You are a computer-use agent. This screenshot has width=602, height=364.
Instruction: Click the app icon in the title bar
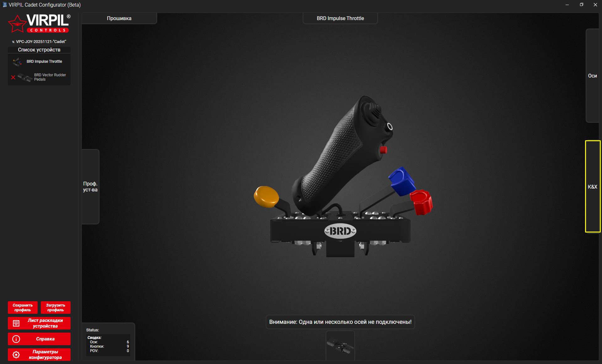4,5
